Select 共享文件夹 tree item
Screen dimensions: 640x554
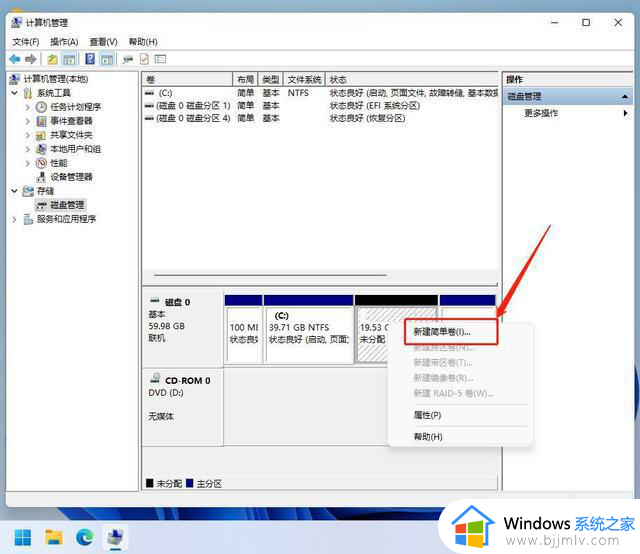pyautogui.click(x=71, y=135)
